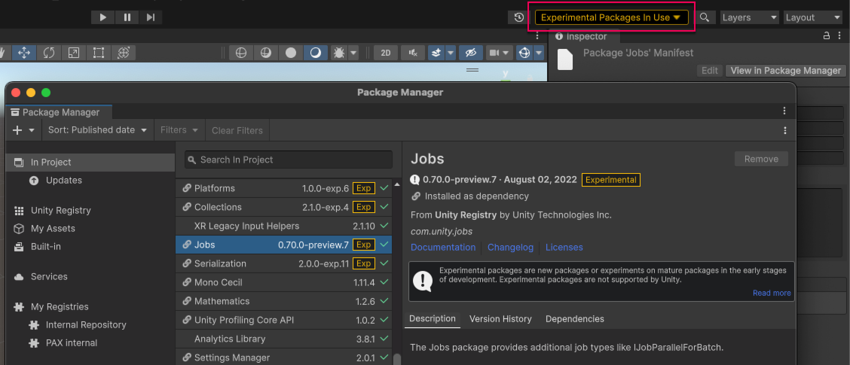Open Unity Registry in the sidebar
Viewport: 850px width, 365px height.
point(90,210)
